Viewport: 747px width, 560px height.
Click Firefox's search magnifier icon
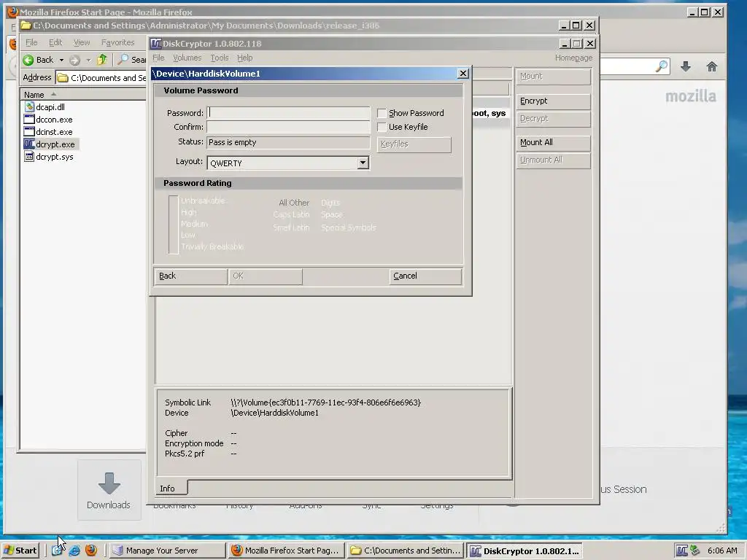coord(661,66)
